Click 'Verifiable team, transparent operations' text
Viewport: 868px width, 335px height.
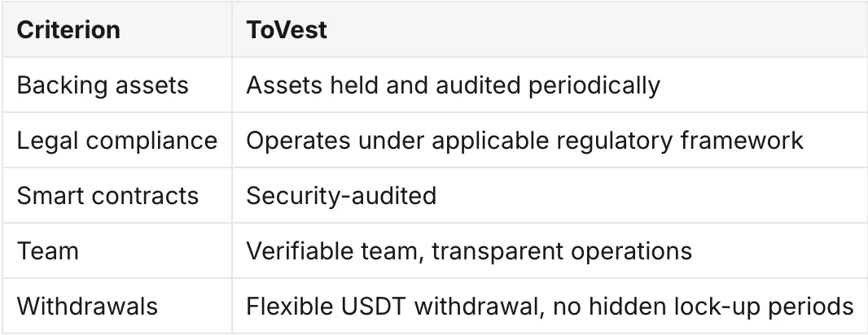click(x=469, y=251)
